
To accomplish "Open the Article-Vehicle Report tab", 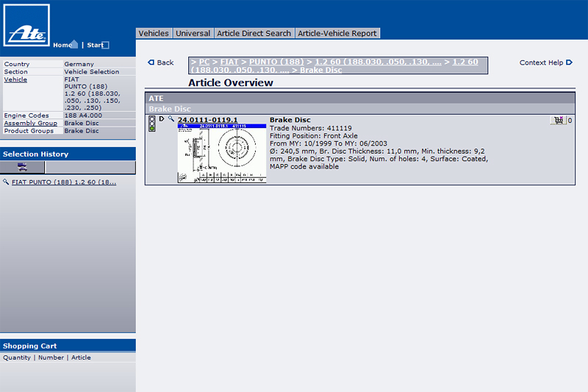I will pos(337,33).
